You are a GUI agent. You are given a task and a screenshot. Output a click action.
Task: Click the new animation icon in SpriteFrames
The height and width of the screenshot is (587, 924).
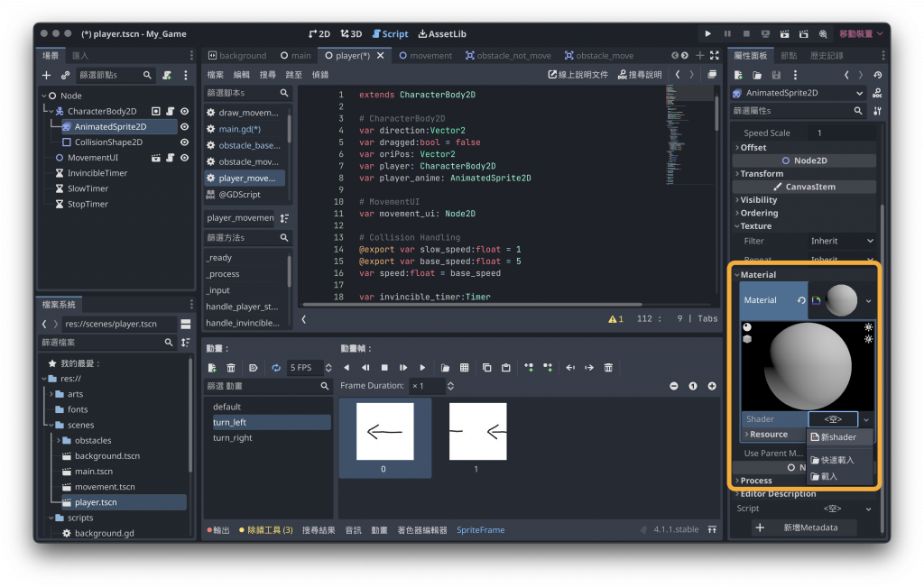click(212, 367)
